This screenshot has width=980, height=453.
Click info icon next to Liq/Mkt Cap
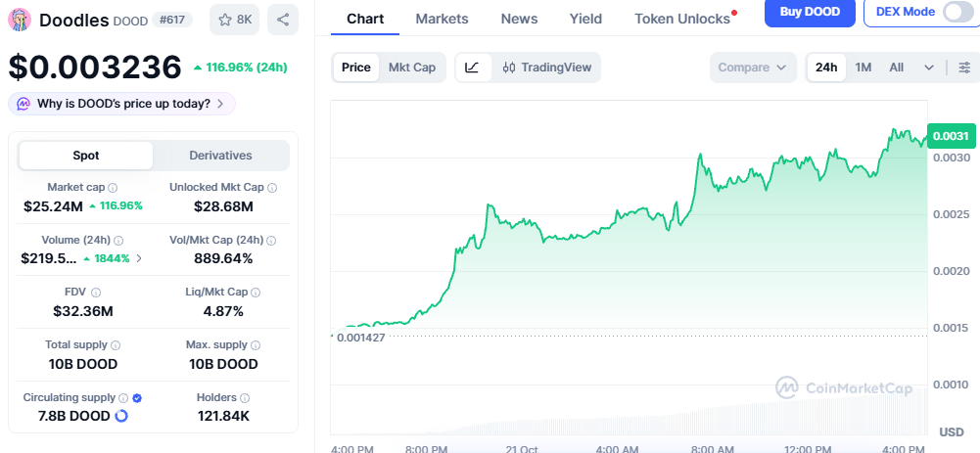point(256,293)
